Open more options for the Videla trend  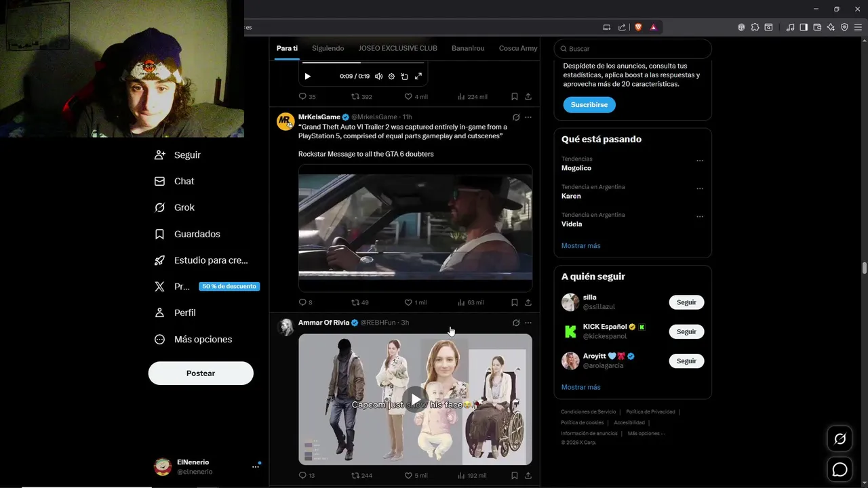(700, 217)
